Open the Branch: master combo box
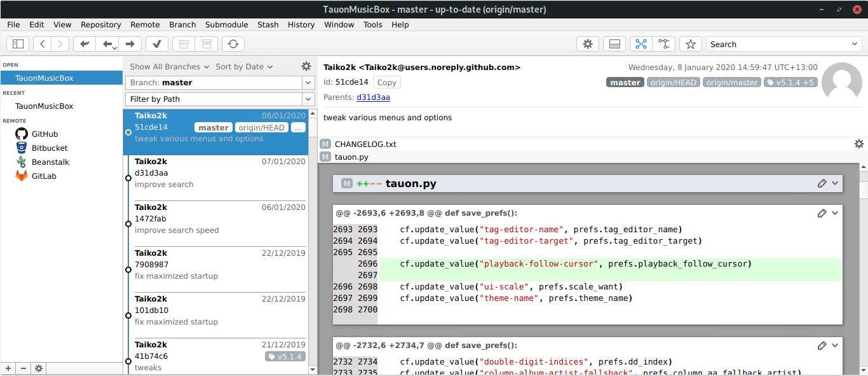 pyautogui.click(x=220, y=83)
